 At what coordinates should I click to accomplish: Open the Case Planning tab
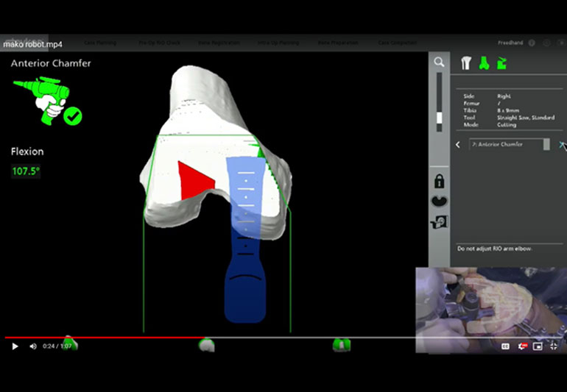coord(100,43)
